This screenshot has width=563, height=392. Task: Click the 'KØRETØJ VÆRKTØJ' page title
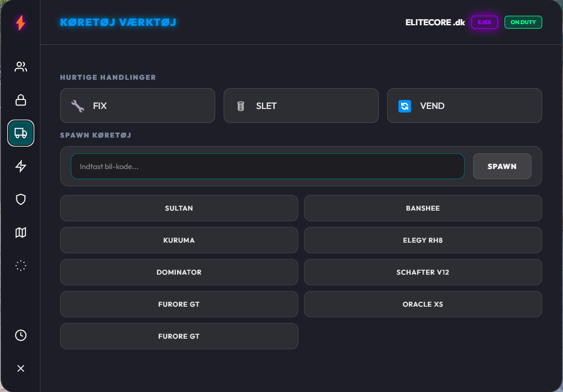point(118,22)
